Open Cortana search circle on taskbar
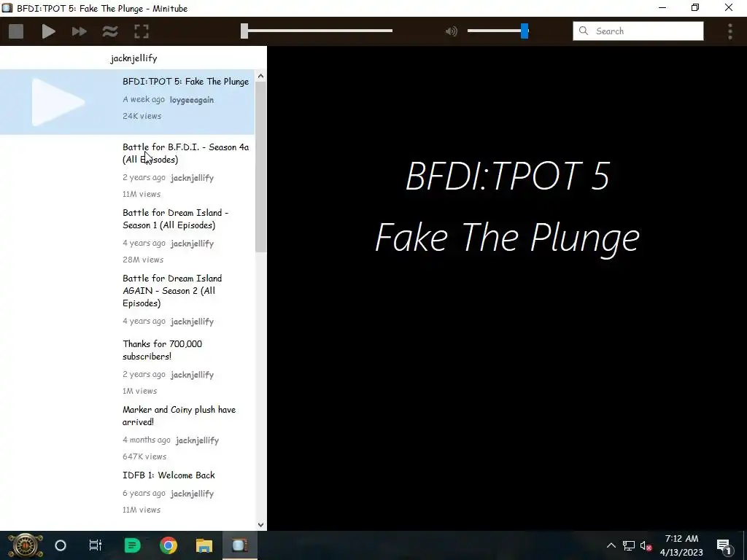Screen dimensions: 747x560 61,545
